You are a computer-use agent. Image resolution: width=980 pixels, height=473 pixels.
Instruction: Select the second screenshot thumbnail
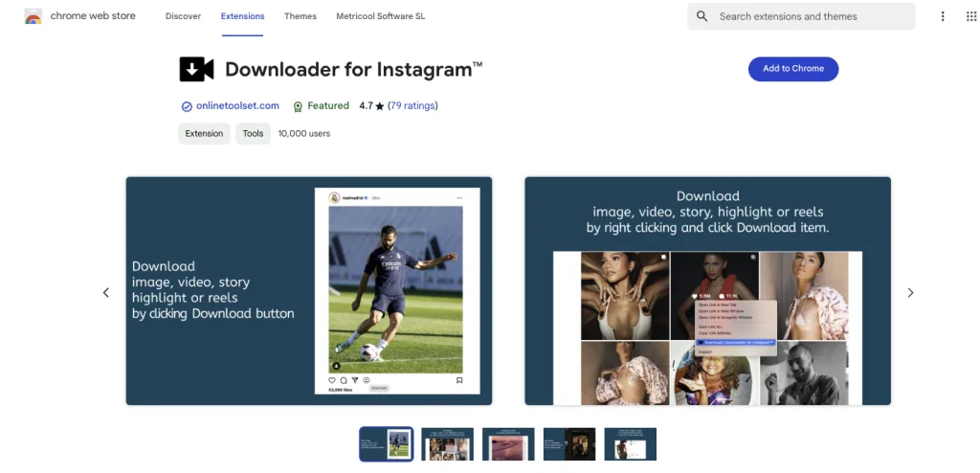(x=447, y=443)
